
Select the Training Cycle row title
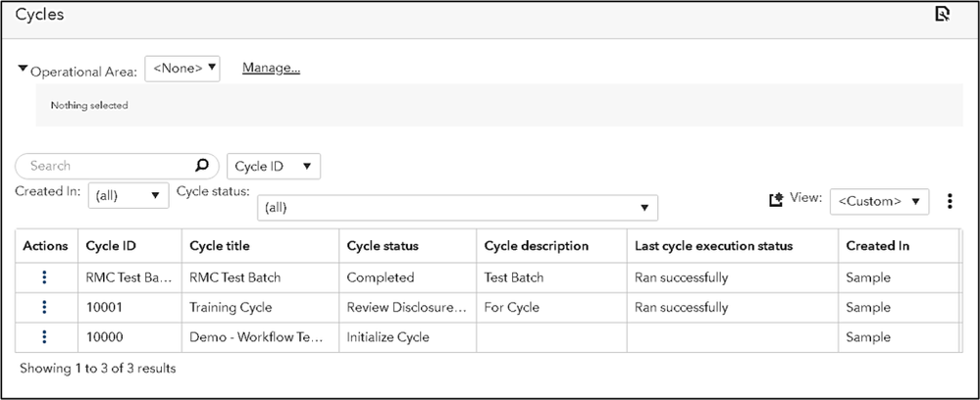(x=232, y=307)
